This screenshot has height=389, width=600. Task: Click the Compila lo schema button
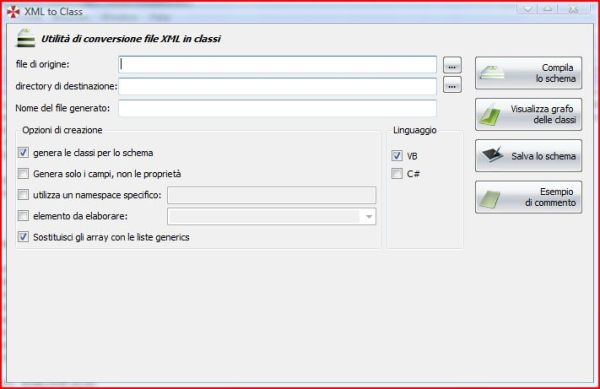(x=528, y=73)
